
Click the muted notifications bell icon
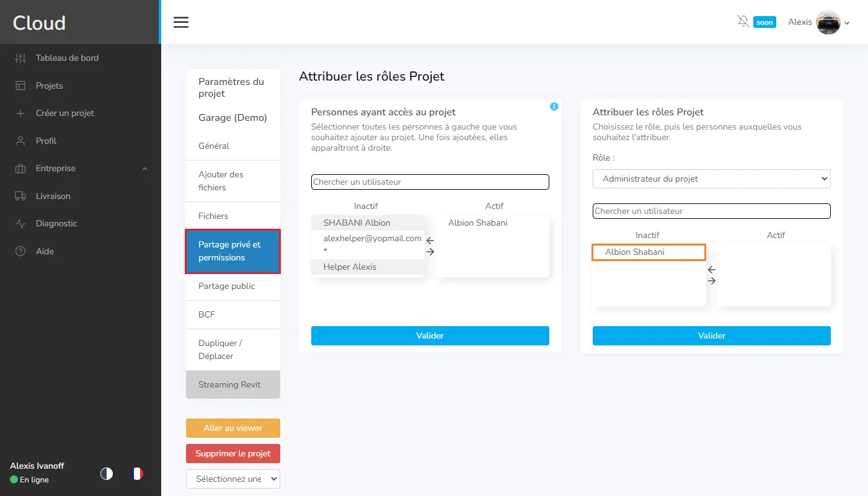pyautogui.click(x=743, y=22)
